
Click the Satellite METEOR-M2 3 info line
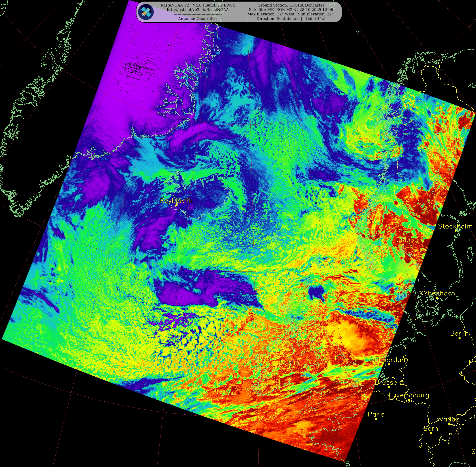coord(291,10)
